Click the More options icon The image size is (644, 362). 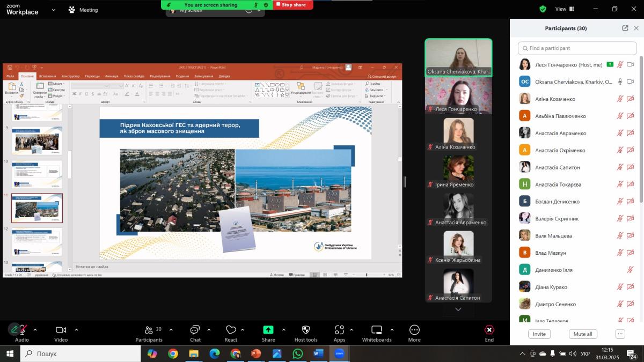(x=414, y=330)
